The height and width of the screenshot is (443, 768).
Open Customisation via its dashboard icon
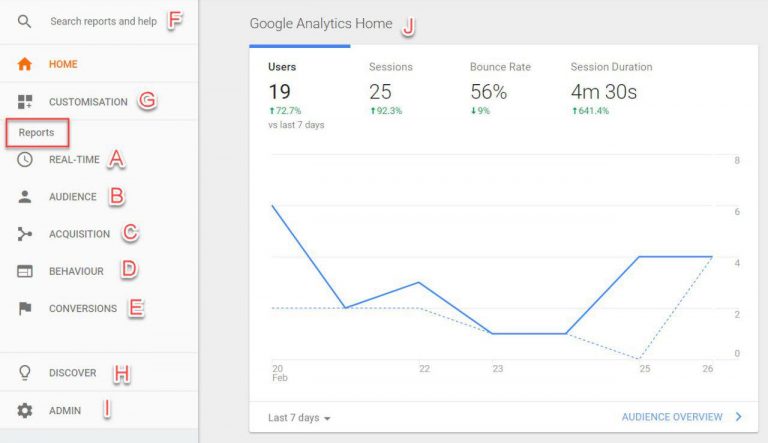point(25,102)
